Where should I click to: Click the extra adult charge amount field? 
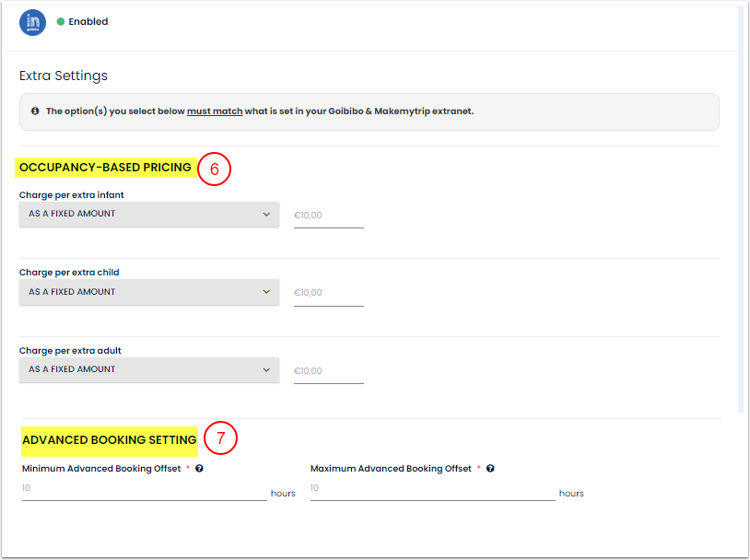coord(328,370)
